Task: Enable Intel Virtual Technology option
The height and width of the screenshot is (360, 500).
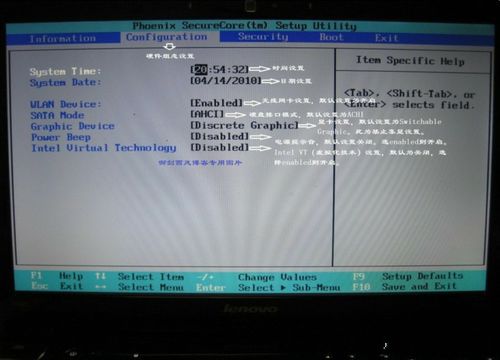Action: (x=220, y=147)
